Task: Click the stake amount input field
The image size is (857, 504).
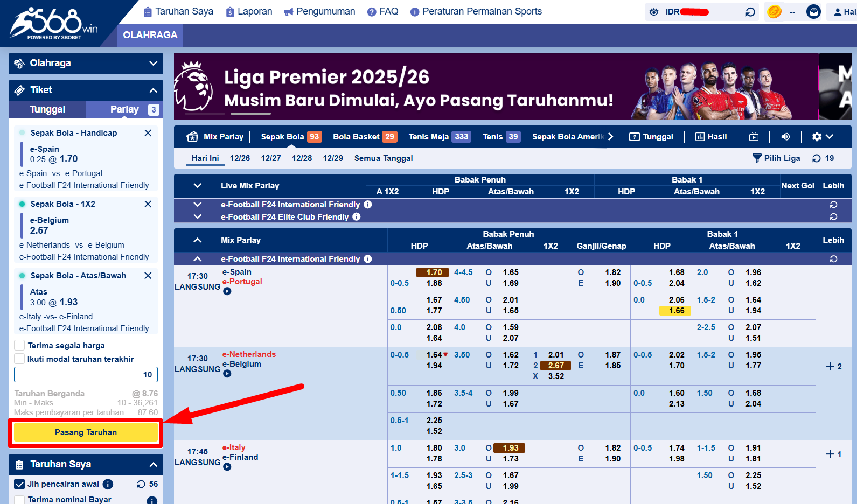Action: click(x=86, y=375)
